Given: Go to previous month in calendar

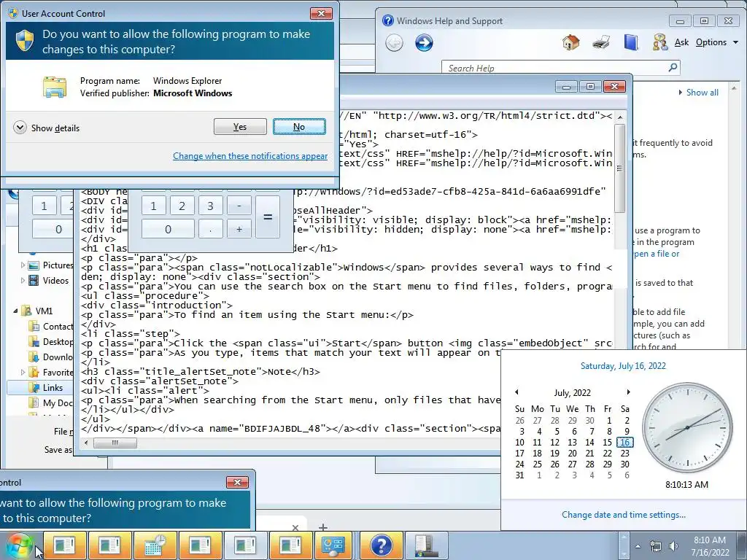Looking at the screenshot, I should click(516, 392).
